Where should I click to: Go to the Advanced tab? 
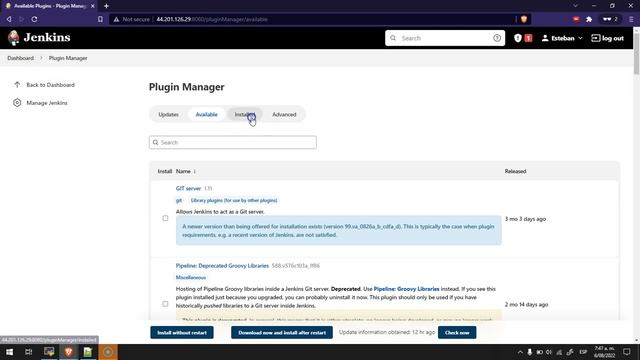pos(284,114)
